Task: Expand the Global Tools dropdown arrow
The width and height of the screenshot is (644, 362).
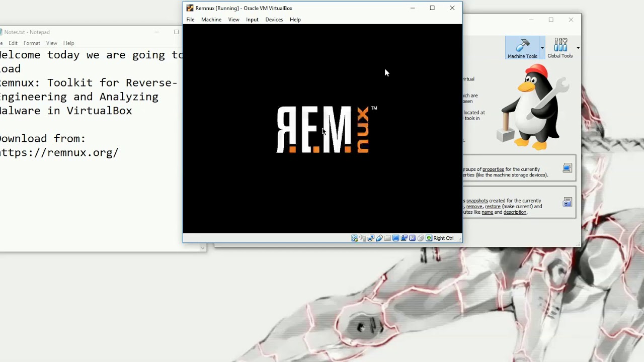Action: pos(578,48)
